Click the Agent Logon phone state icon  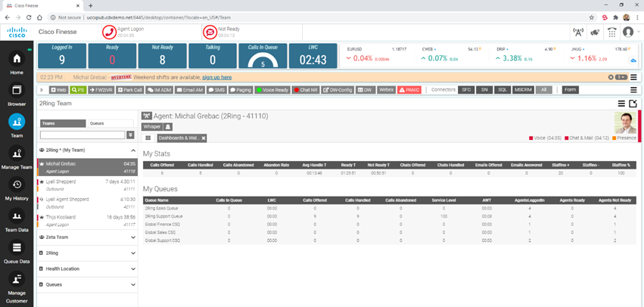(109, 32)
